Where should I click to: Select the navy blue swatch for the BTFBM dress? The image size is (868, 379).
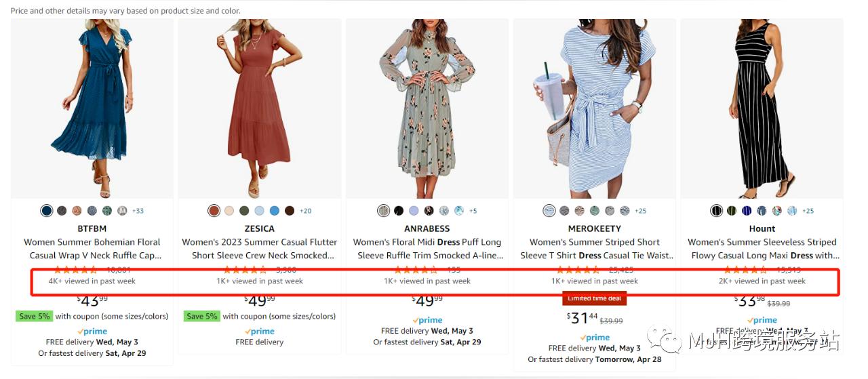(x=46, y=211)
